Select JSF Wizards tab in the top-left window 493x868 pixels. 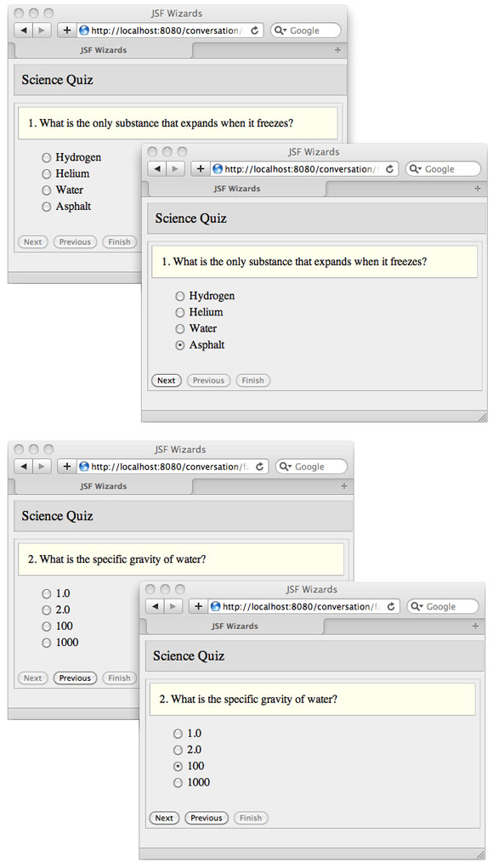(103, 50)
